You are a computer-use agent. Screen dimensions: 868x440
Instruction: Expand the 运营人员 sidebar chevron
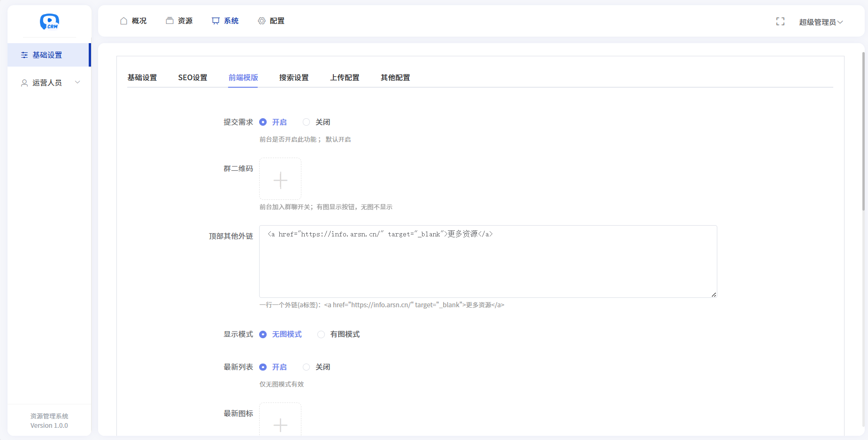77,82
